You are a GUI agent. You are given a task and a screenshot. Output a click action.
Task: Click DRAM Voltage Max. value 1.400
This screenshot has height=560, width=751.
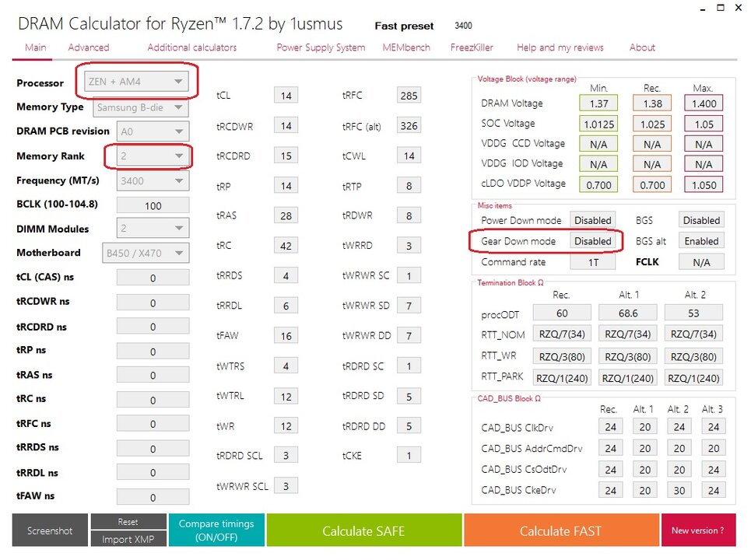704,103
